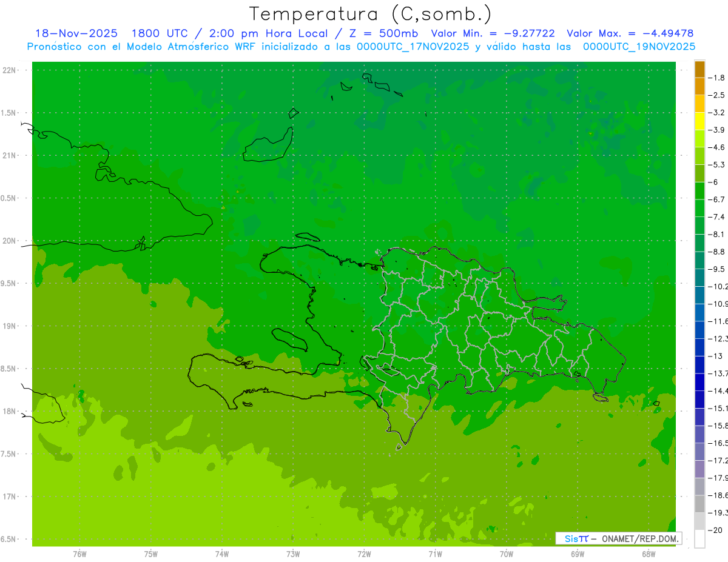Viewport: 728px width, 562px height.
Task: Click the '21N' latitude label
Action: (x=10, y=156)
